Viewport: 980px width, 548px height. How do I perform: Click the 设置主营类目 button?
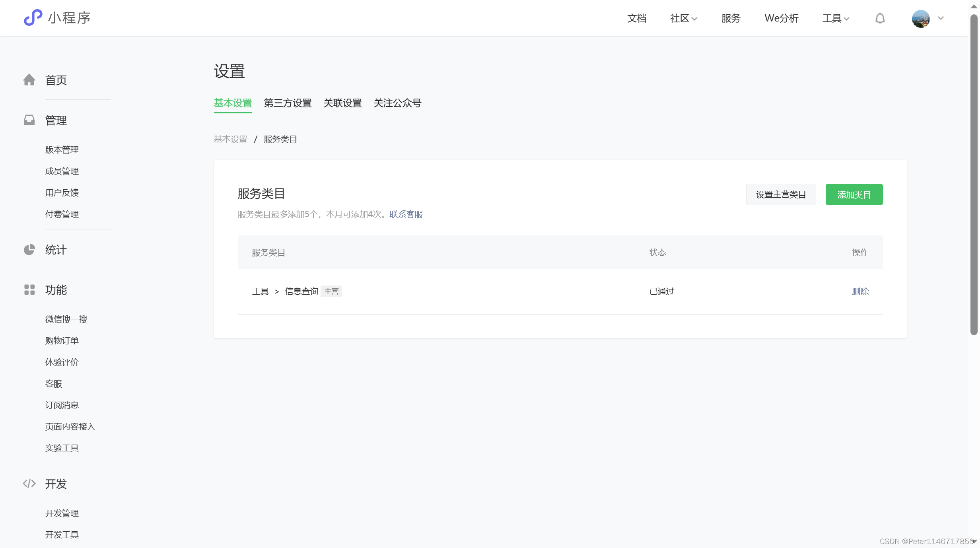(x=781, y=194)
